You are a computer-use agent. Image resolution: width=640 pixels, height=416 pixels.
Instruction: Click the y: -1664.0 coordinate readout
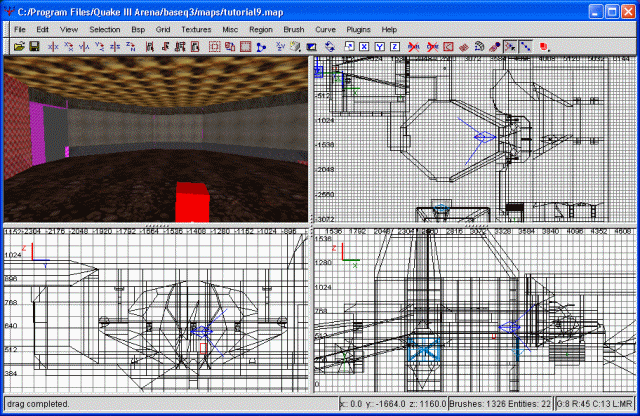pyautogui.click(x=386, y=404)
